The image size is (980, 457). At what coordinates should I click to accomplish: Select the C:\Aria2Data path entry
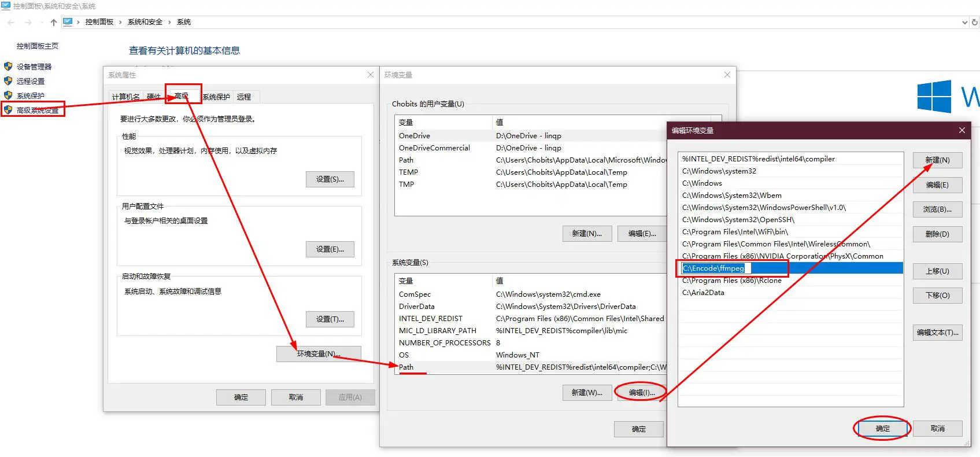703,293
